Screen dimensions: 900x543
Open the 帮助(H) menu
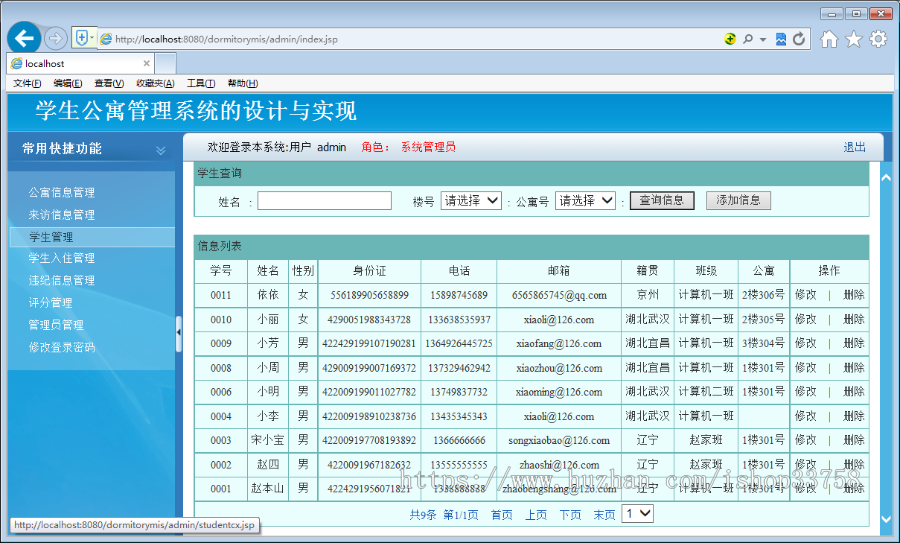243,83
